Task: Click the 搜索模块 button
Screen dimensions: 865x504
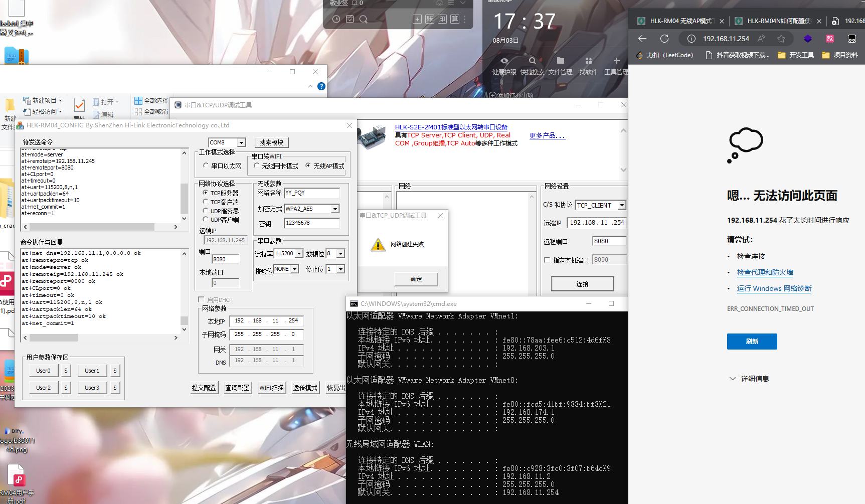Action: point(272,142)
